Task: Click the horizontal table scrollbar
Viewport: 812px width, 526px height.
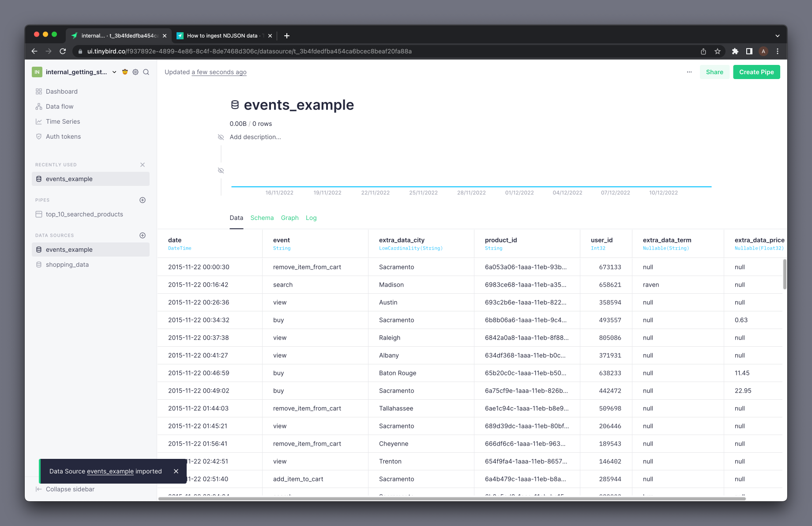Action: 452,499
